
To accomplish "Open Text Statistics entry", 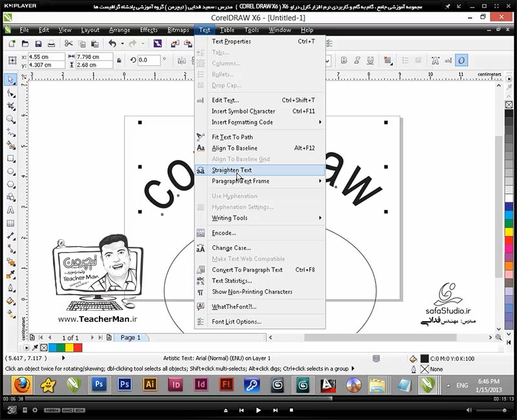I will tap(260, 281).
